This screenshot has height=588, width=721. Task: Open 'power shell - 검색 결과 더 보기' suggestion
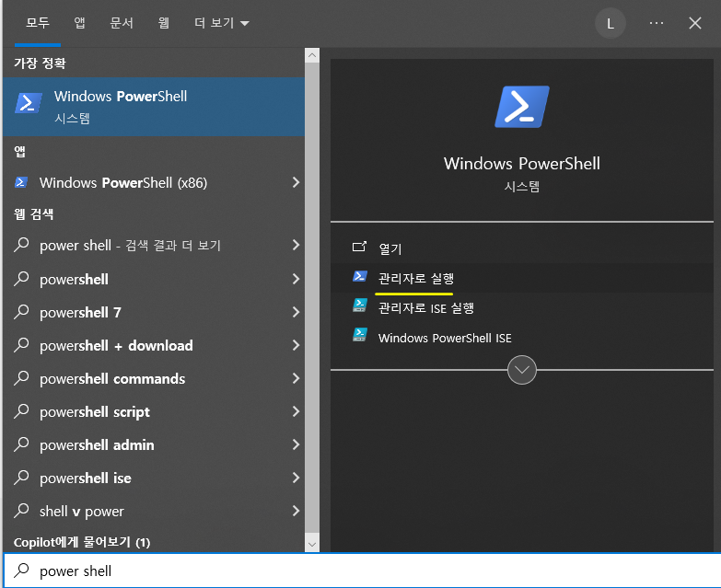[x=154, y=246]
